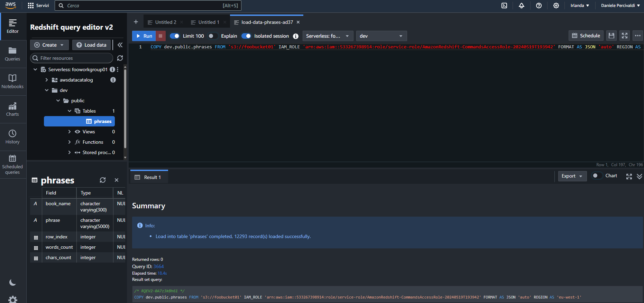
Task: Open AWS home via the aws logo
Action: pos(10,5)
